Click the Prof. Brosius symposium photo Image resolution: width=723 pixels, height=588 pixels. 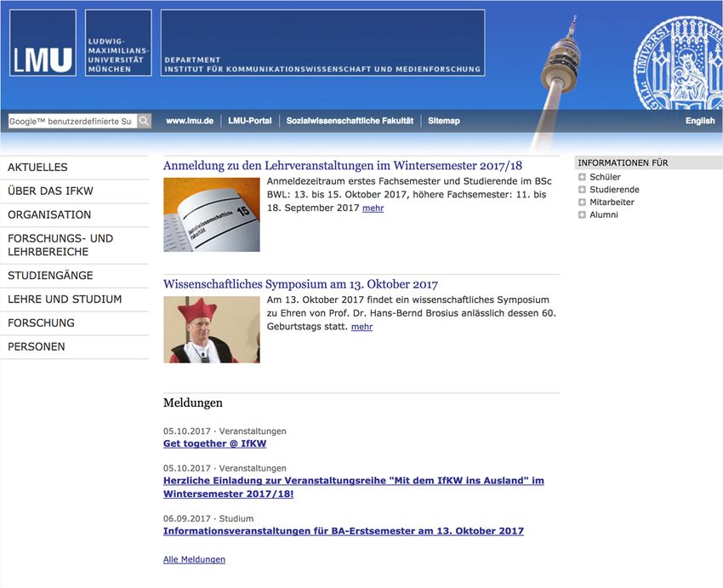[x=212, y=329]
